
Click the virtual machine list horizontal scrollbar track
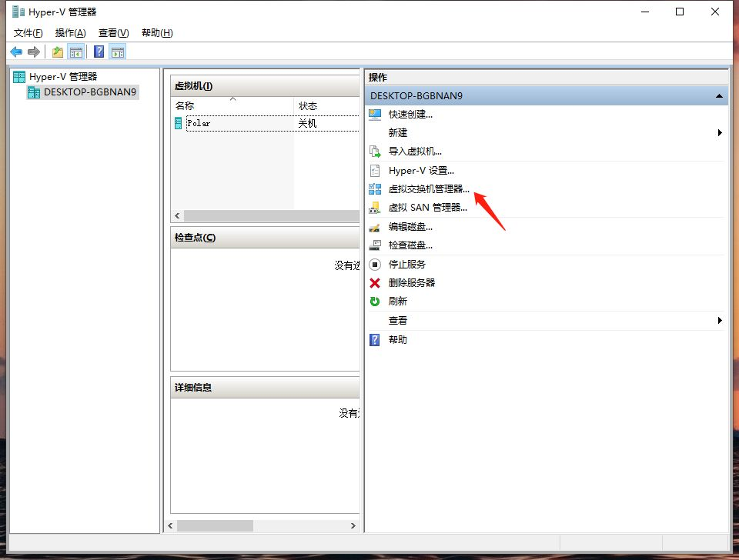272,216
